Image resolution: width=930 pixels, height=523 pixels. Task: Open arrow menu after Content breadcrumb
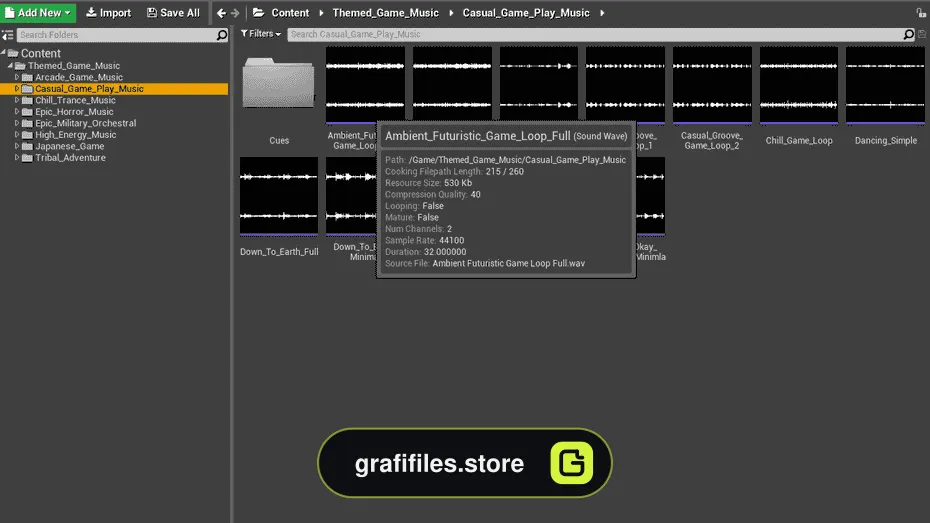pos(321,12)
